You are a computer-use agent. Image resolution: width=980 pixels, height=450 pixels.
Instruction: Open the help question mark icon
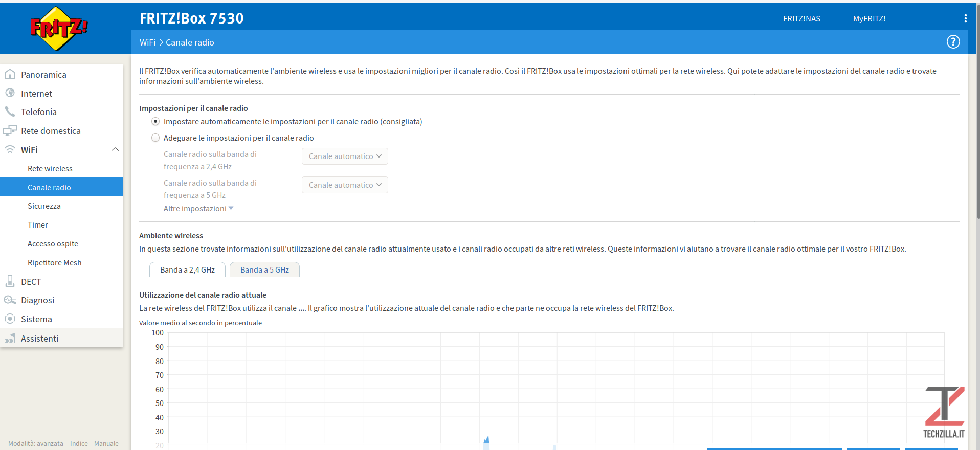[x=953, y=42]
